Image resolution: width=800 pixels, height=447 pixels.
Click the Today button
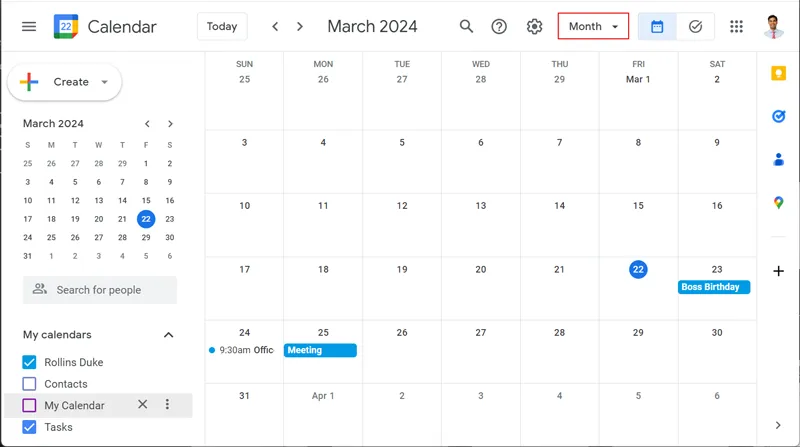(222, 27)
